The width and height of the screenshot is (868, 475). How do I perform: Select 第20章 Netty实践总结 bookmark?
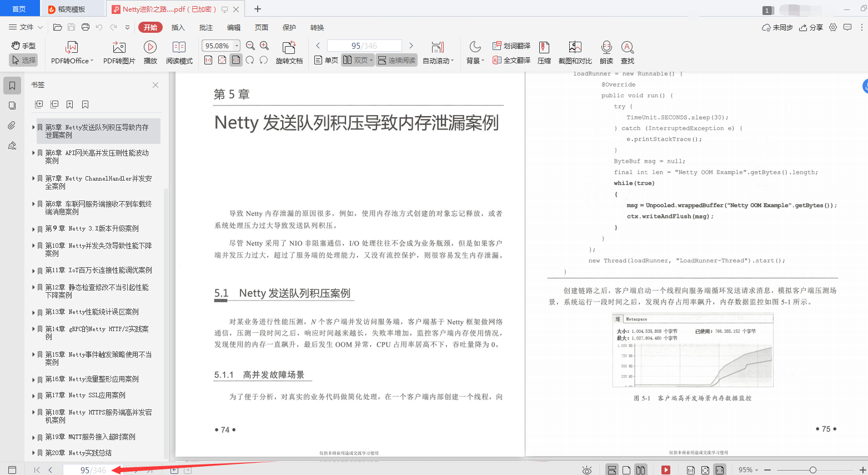[x=78, y=453]
